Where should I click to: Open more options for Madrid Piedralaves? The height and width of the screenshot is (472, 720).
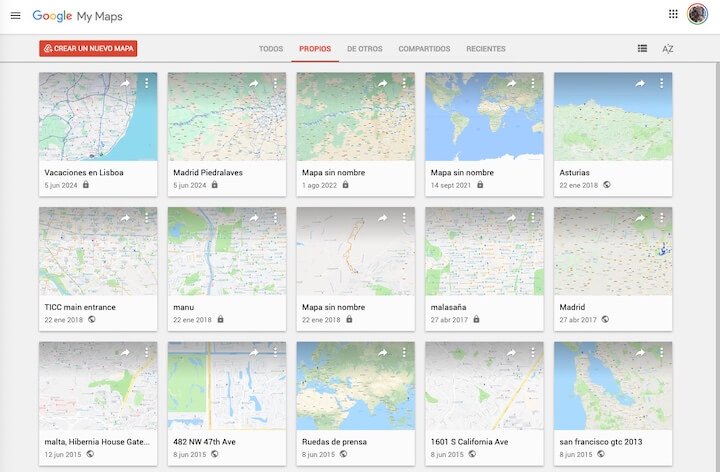coord(275,83)
